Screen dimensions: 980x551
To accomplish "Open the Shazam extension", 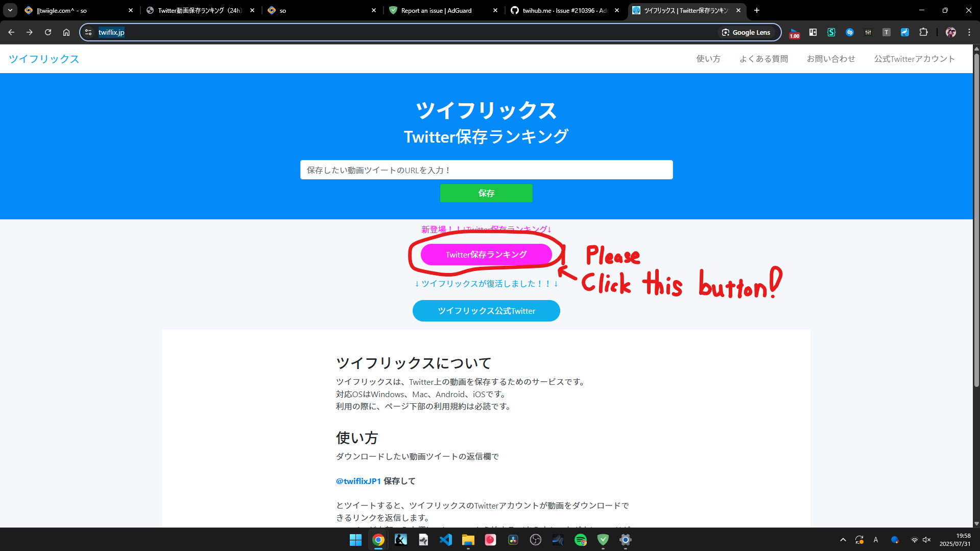I will 850,32.
